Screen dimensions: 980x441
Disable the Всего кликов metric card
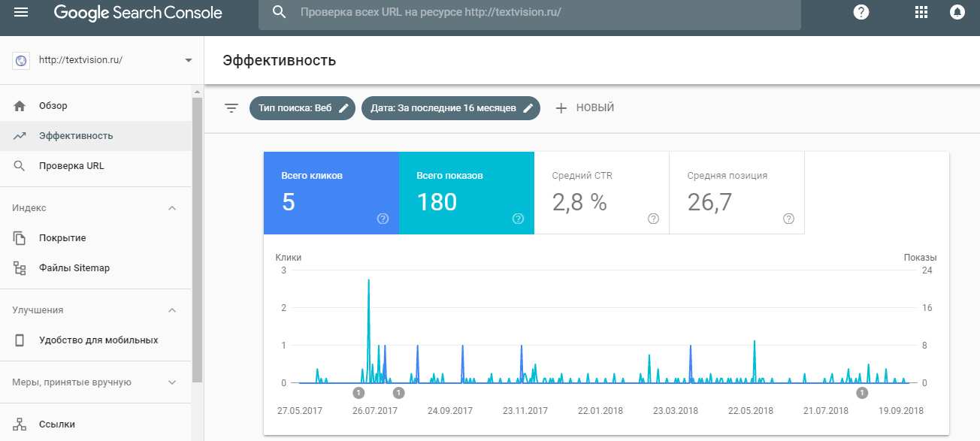click(331, 192)
